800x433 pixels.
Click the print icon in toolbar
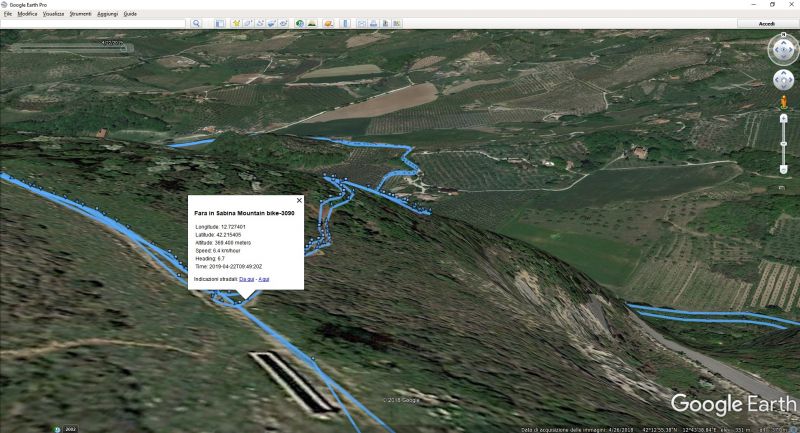(x=373, y=23)
